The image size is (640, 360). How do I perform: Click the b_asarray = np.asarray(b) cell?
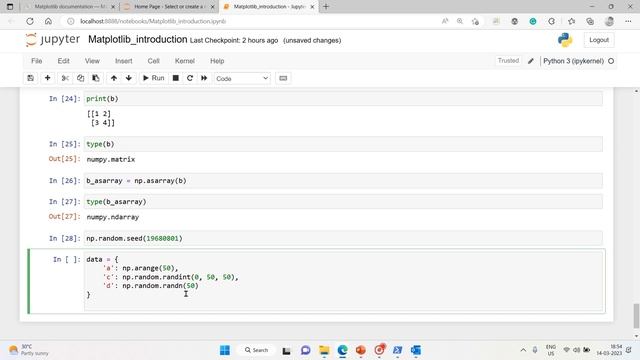pyautogui.click(x=343, y=181)
